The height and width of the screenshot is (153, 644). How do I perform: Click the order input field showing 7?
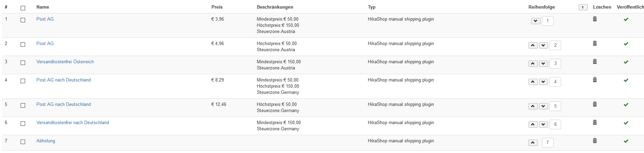[547, 143]
